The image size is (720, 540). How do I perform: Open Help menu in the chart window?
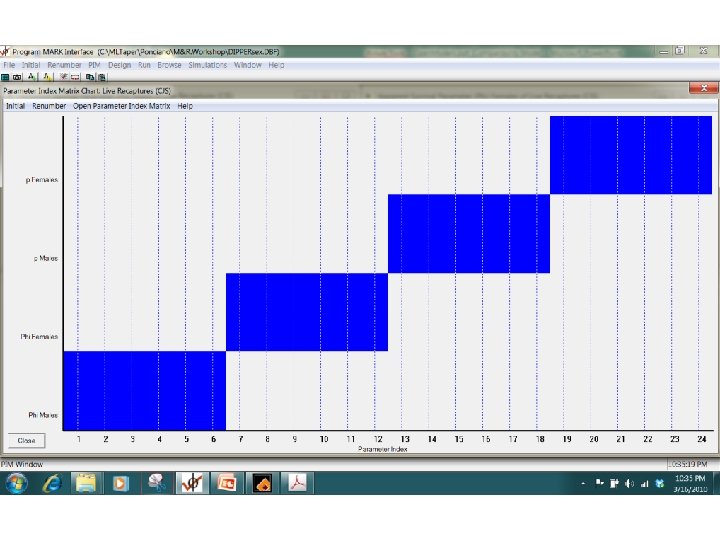point(185,106)
